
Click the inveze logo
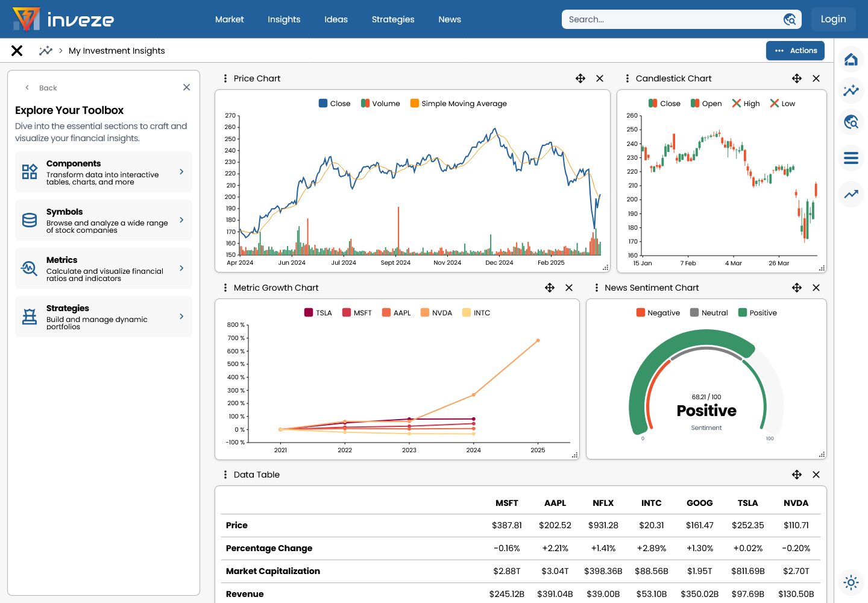click(x=63, y=19)
